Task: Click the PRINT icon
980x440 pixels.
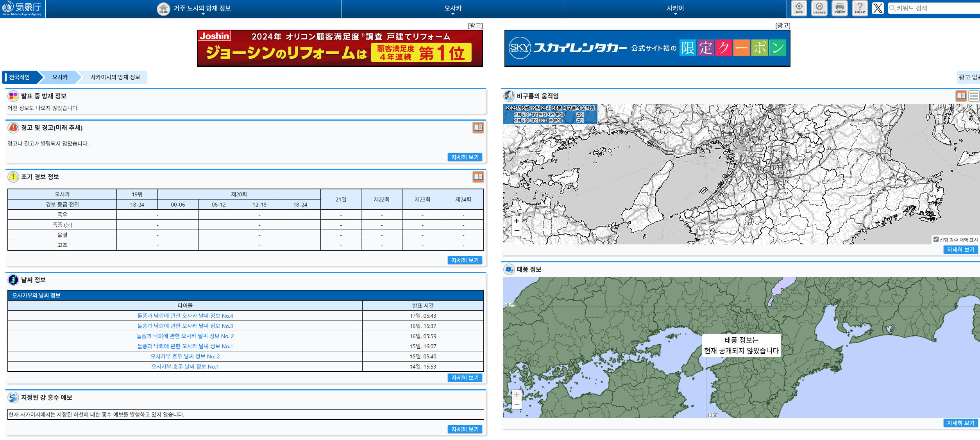Action: (839, 8)
